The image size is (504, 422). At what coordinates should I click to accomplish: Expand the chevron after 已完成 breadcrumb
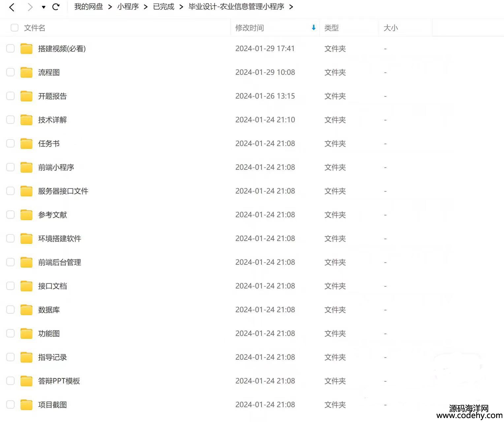[x=181, y=7]
